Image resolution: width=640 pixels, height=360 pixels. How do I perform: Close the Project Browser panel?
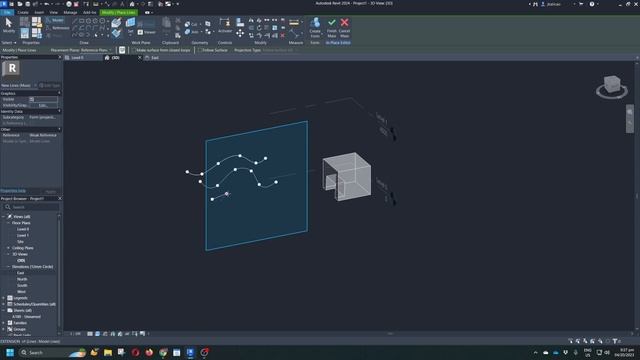coord(60,198)
